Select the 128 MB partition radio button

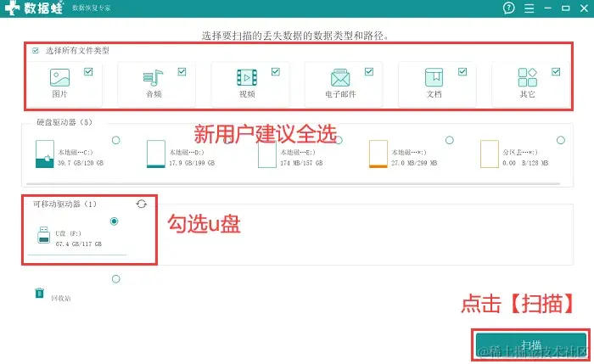[x=561, y=140]
